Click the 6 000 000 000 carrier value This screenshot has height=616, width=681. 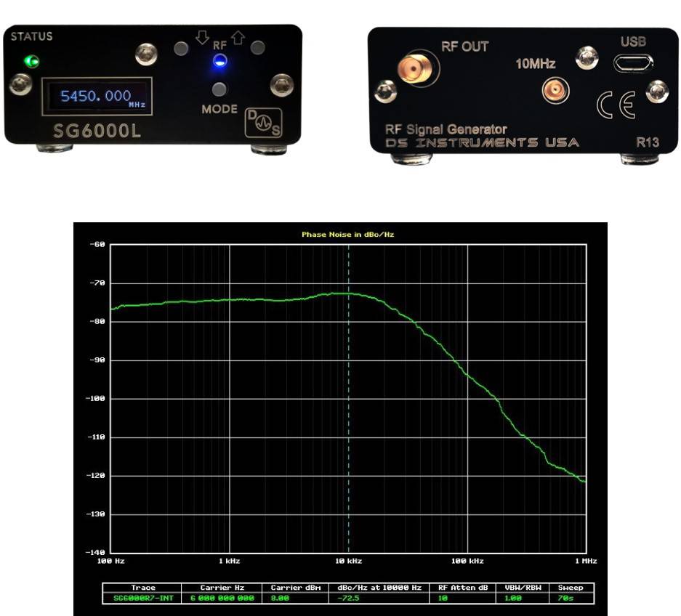[222, 598]
